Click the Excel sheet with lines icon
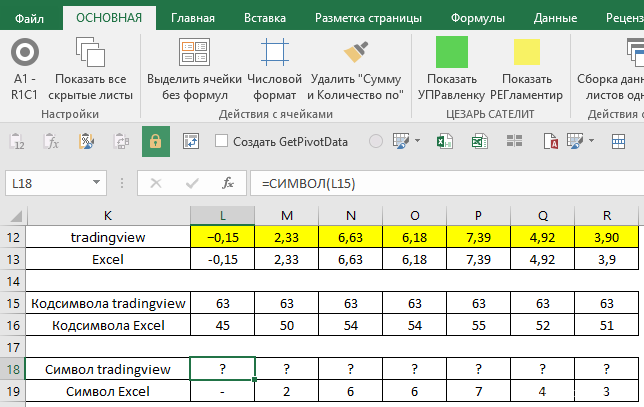Viewport: 644px width, 407px height. [x=480, y=142]
